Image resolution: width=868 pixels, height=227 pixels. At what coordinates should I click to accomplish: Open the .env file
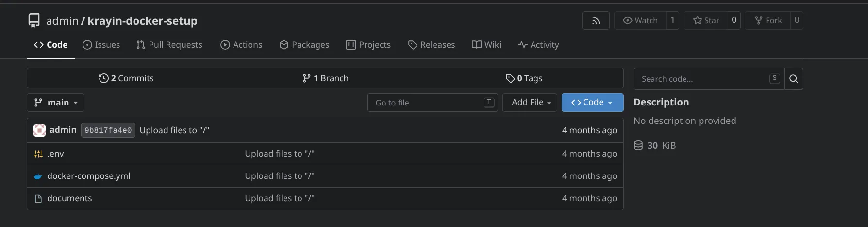pos(56,154)
